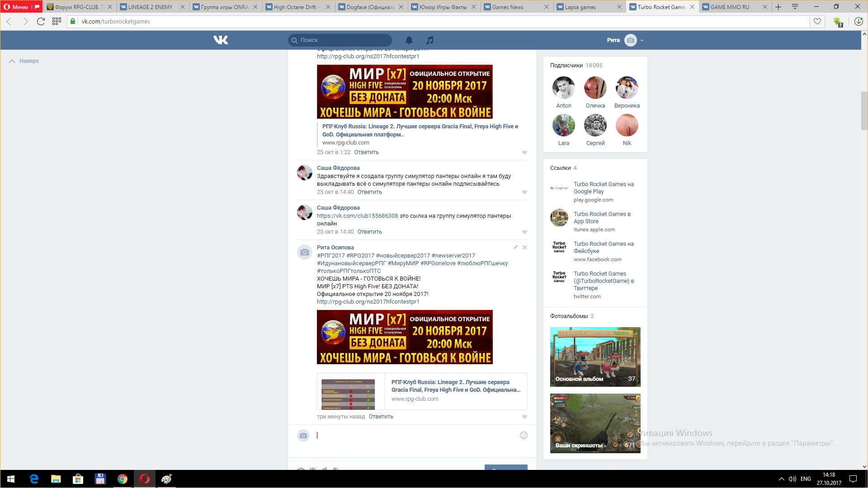This screenshot has height=488, width=868.
Task: Open Opera tab list dropdown
Action: [x=795, y=7]
